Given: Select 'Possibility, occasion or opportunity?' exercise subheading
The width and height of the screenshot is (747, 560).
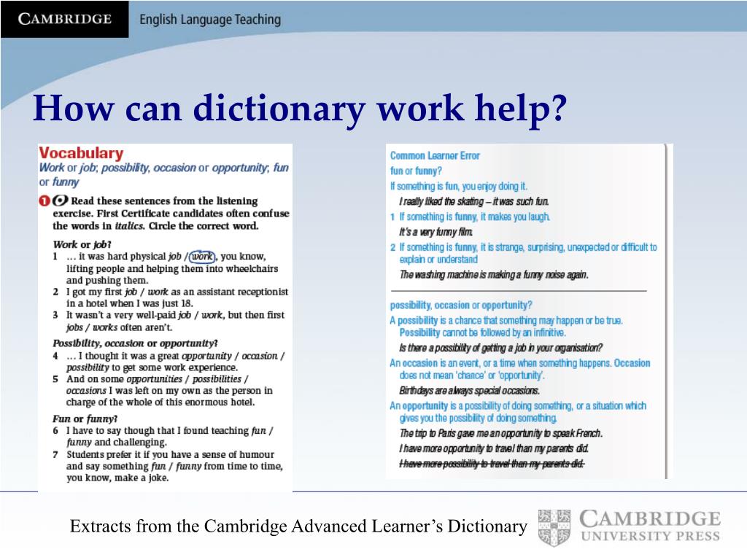Looking at the screenshot, I should click(135, 343).
